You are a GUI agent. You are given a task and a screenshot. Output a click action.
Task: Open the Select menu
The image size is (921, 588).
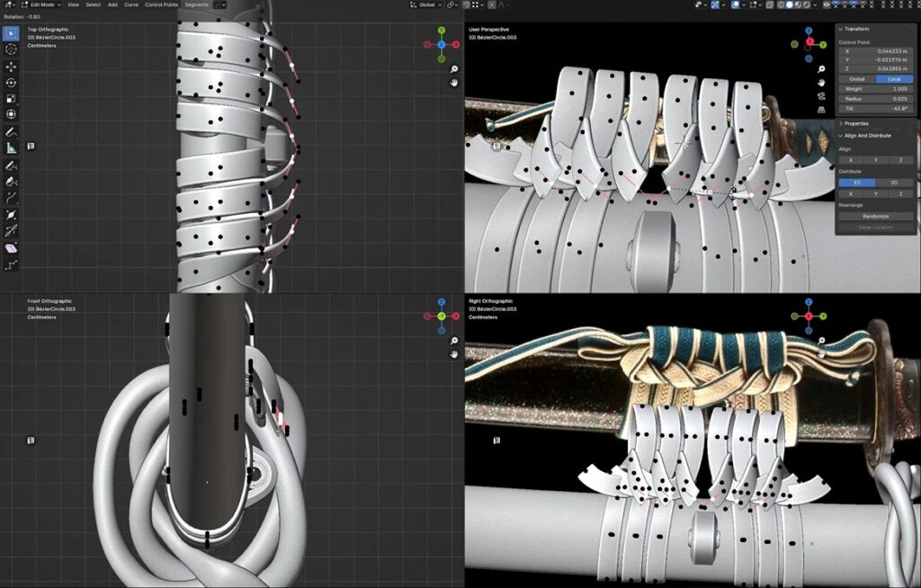click(x=93, y=4)
